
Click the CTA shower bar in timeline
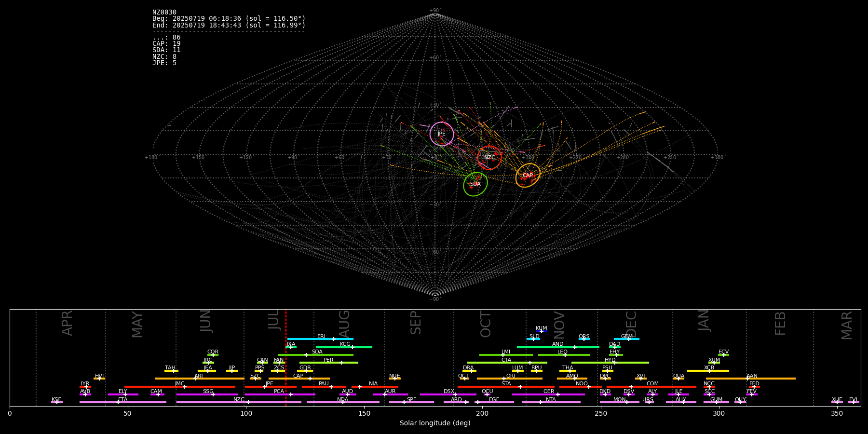[507, 363]
